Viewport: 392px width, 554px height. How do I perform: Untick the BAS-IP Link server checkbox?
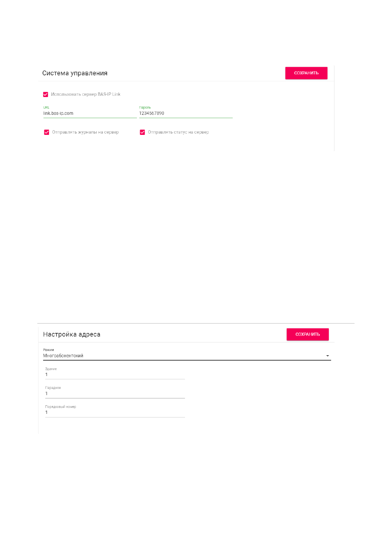(x=46, y=94)
